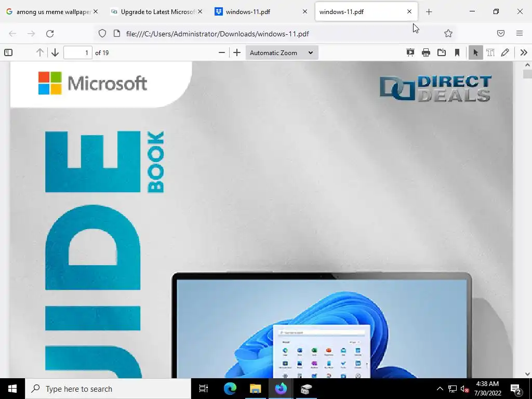Print the PDF document
The image size is (532, 399).
pyautogui.click(x=426, y=52)
